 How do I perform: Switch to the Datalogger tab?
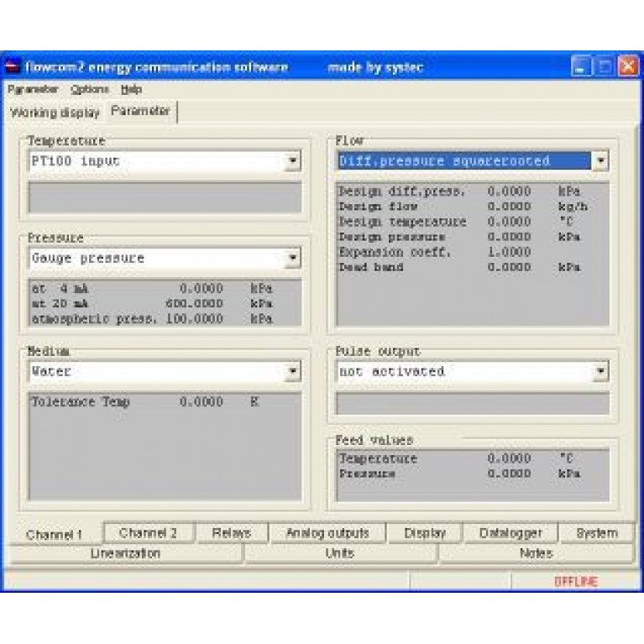pyautogui.click(x=510, y=532)
